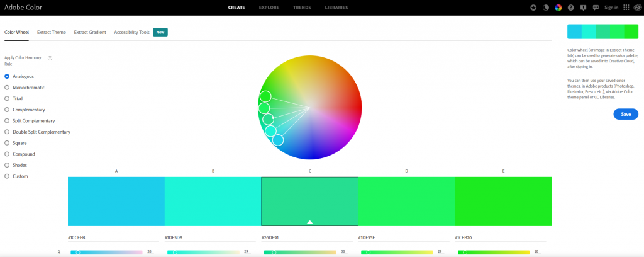
Task: Click the hex field #1DF55E
Action: coord(404,237)
